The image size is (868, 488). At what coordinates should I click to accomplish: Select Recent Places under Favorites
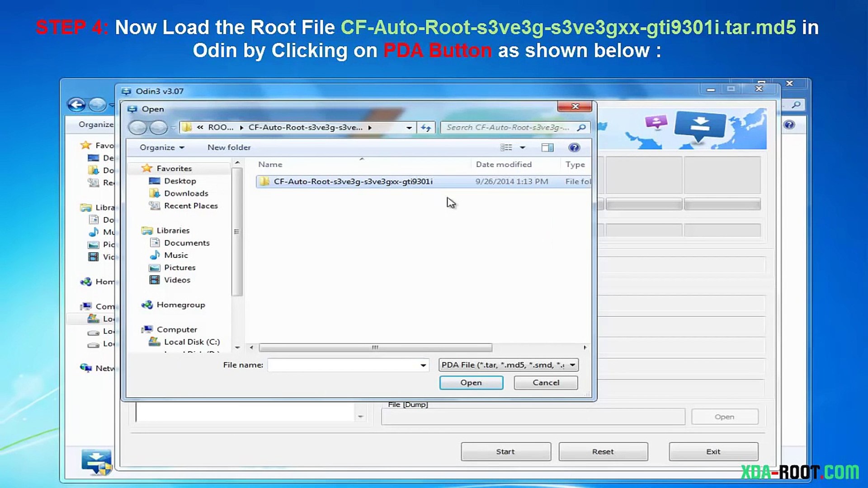tap(191, 206)
